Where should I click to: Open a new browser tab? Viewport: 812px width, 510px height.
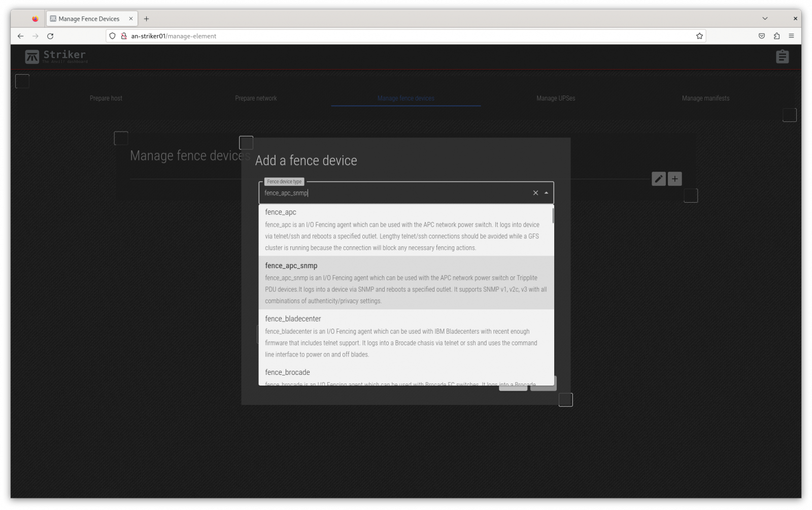pos(146,19)
